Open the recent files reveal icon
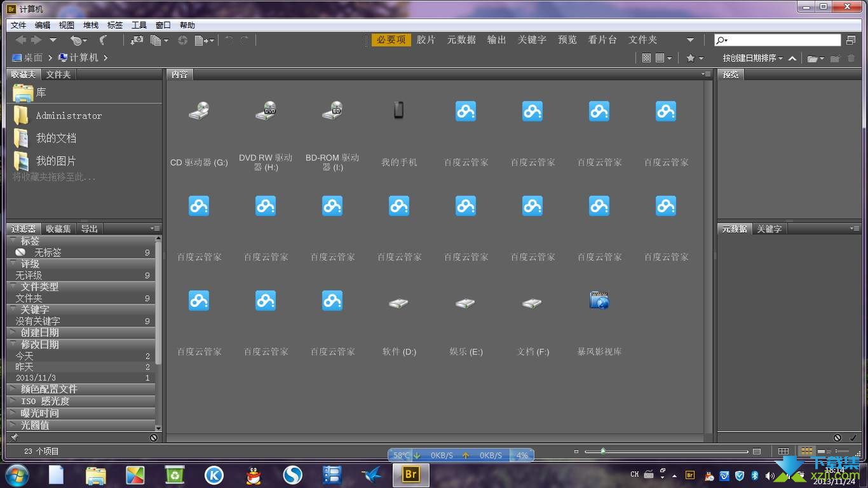Image resolution: width=868 pixels, height=488 pixels. point(78,40)
